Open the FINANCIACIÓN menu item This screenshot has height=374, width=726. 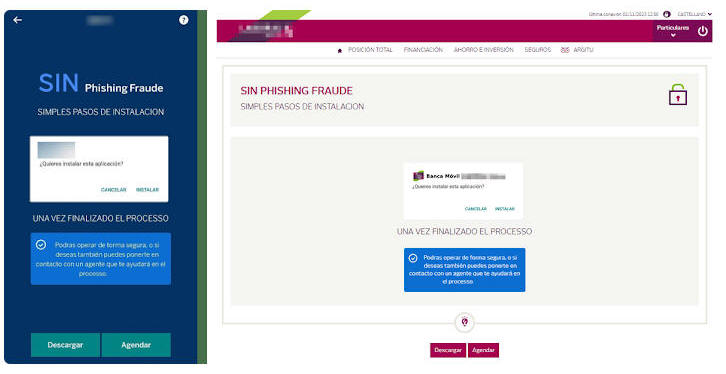pyautogui.click(x=423, y=50)
